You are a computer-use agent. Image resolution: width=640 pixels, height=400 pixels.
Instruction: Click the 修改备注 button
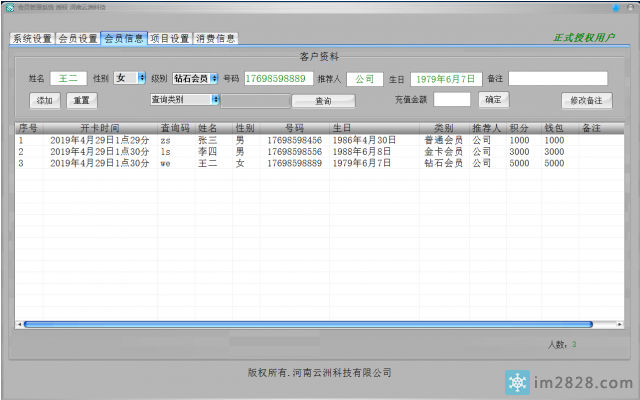pos(586,100)
